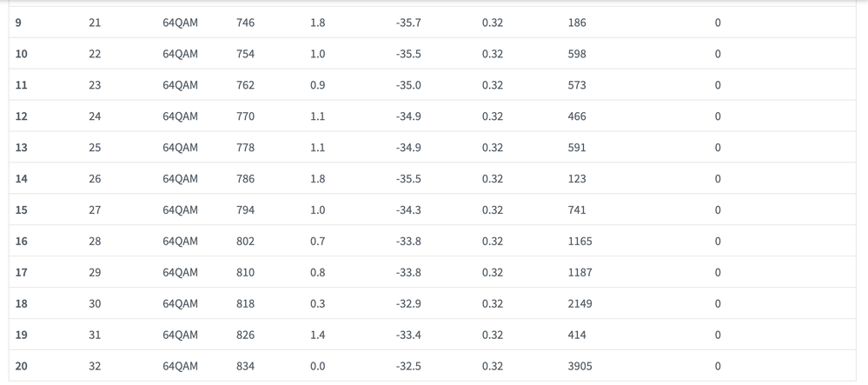
Task: Click correctable count 3905
Action: pos(580,366)
